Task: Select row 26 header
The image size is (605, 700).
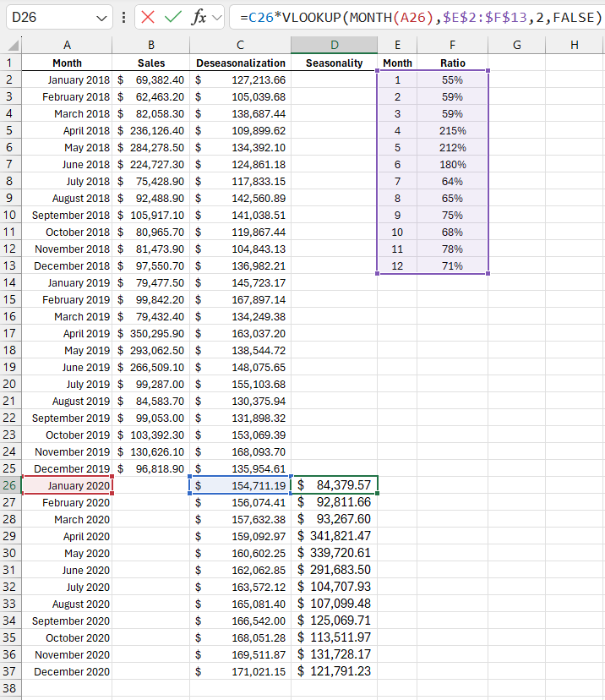Action: pyautogui.click(x=10, y=485)
